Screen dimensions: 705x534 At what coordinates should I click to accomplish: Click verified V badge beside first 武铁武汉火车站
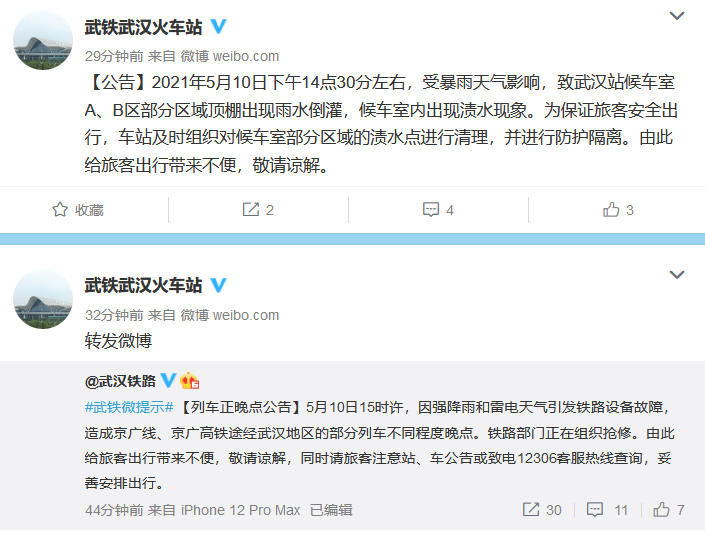point(219,26)
